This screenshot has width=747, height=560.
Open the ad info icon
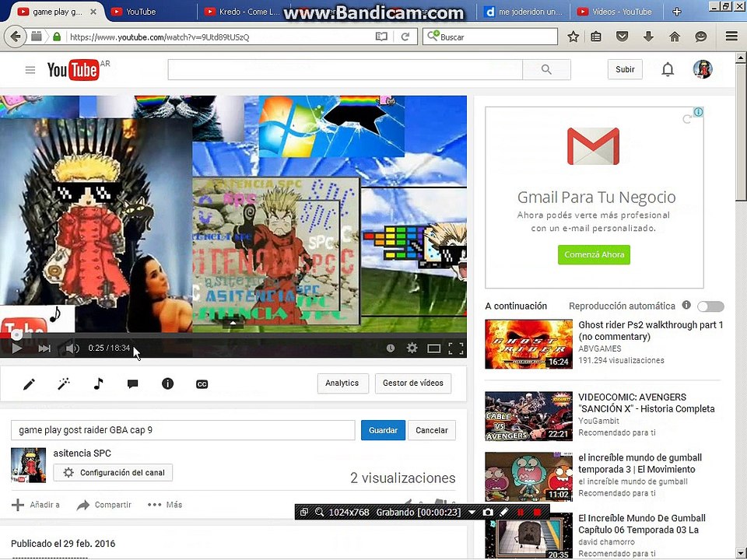699,112
